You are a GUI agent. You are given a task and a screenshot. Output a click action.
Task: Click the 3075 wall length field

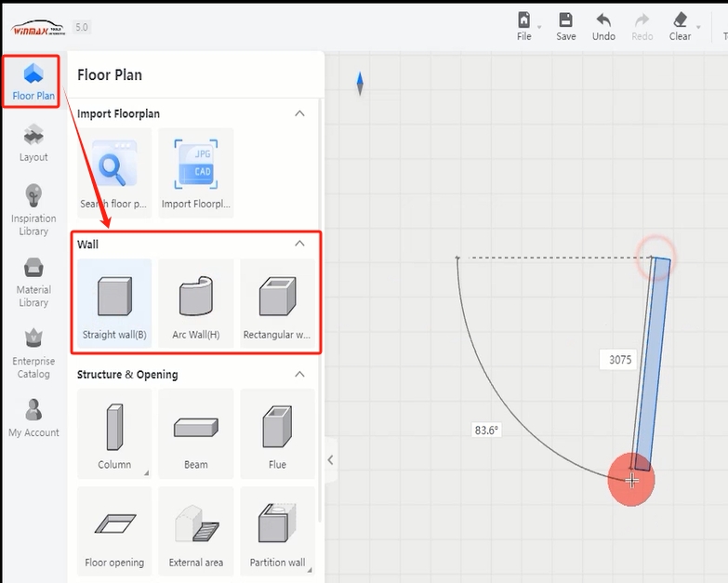tap(620, 360)
